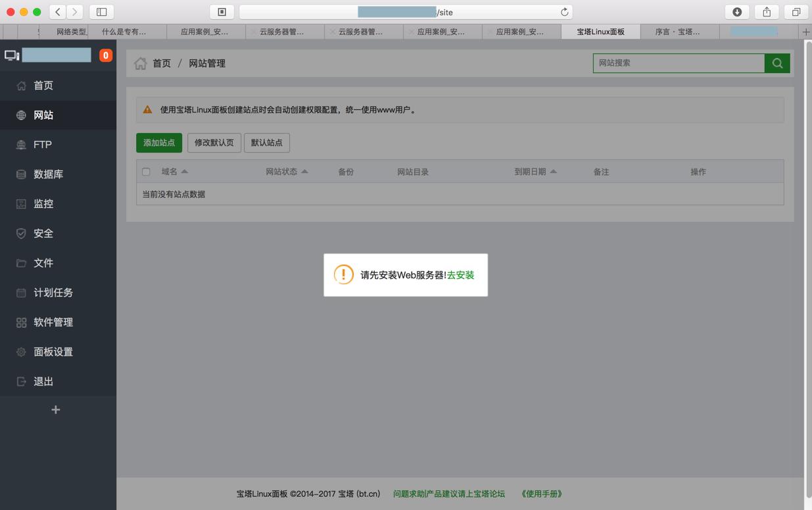Screen dimensions: 812x510
Task: Click the home icon beside 首页 in sidebar
Action: click(21, 86)
